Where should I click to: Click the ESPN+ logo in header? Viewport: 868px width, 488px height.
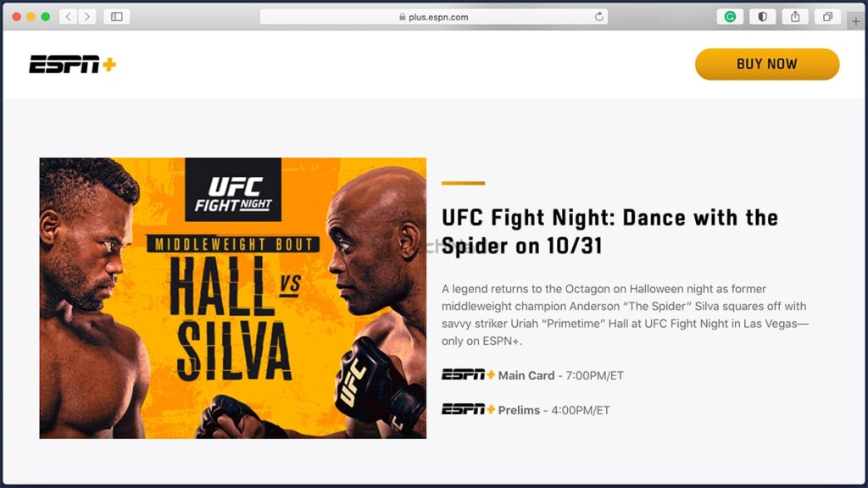coord(73,64)
